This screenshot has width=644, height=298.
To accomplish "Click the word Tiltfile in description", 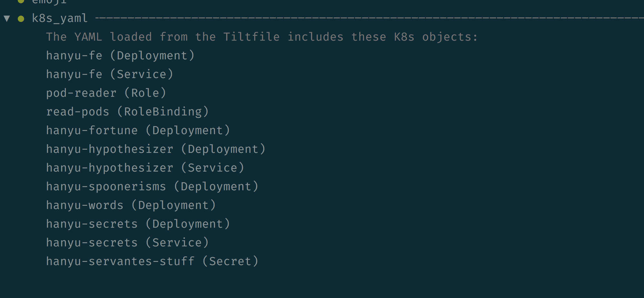I will (x=251, y=37).
